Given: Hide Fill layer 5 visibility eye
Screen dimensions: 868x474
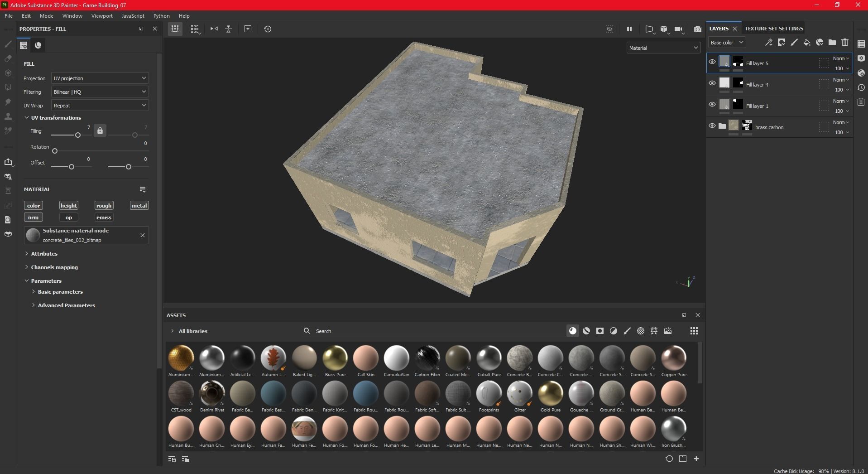Looking at the screenshot, I should click(x=712, y=62).
